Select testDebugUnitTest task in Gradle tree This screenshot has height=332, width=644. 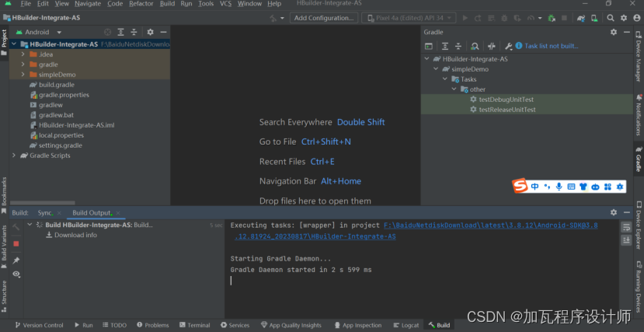pyautogui.click(x=506, y=100)
